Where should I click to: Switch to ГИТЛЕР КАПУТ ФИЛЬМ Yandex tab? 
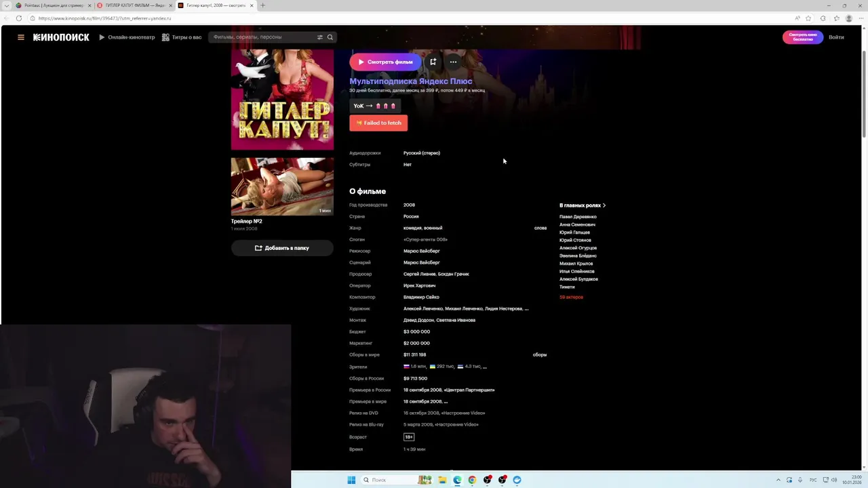(x=134, y=5)
